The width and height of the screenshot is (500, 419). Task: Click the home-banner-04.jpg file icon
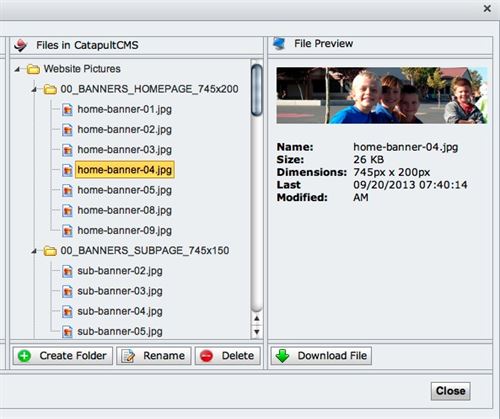coord(67,170)
